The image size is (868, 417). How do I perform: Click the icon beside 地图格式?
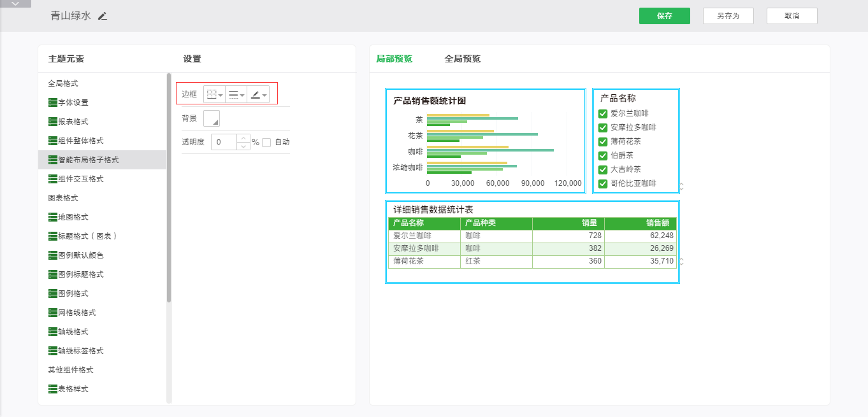[52, 217]
